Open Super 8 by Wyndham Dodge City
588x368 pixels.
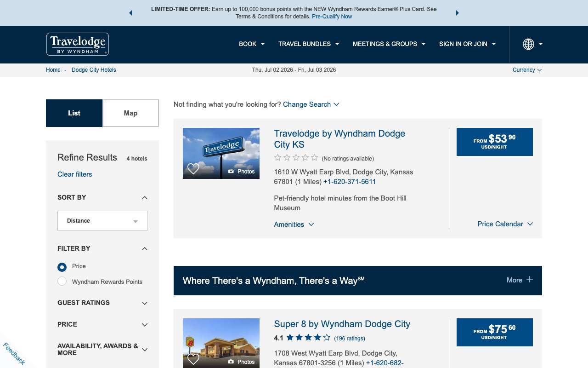(342, 324)
